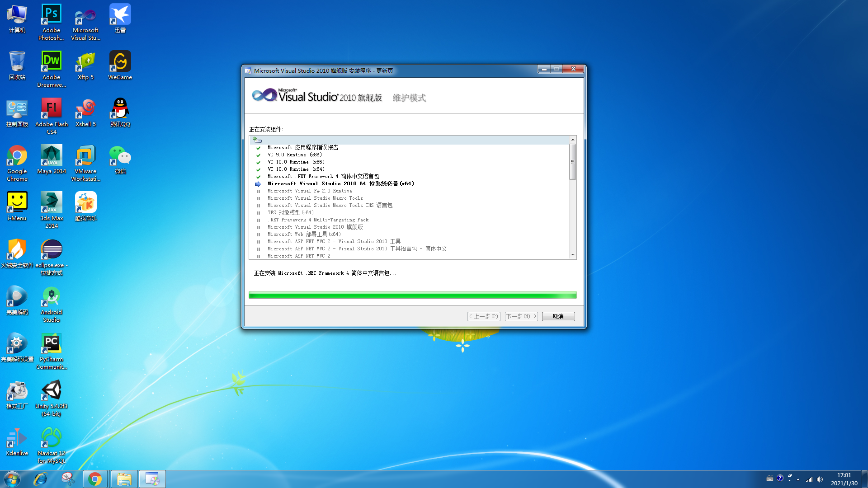
Task: Click the Show Desktop strip beside the clock
Action: (x=864, y=479)
